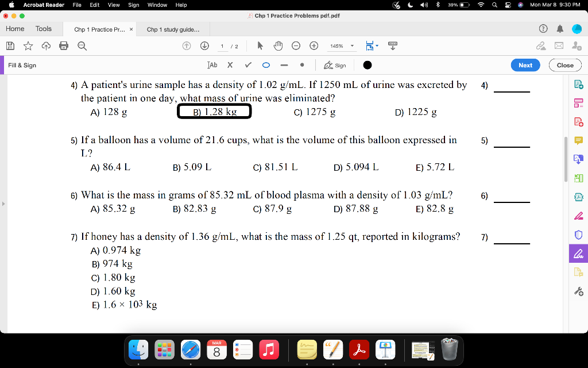
Task: Open the Sign tool
Action: pos(335,65)
